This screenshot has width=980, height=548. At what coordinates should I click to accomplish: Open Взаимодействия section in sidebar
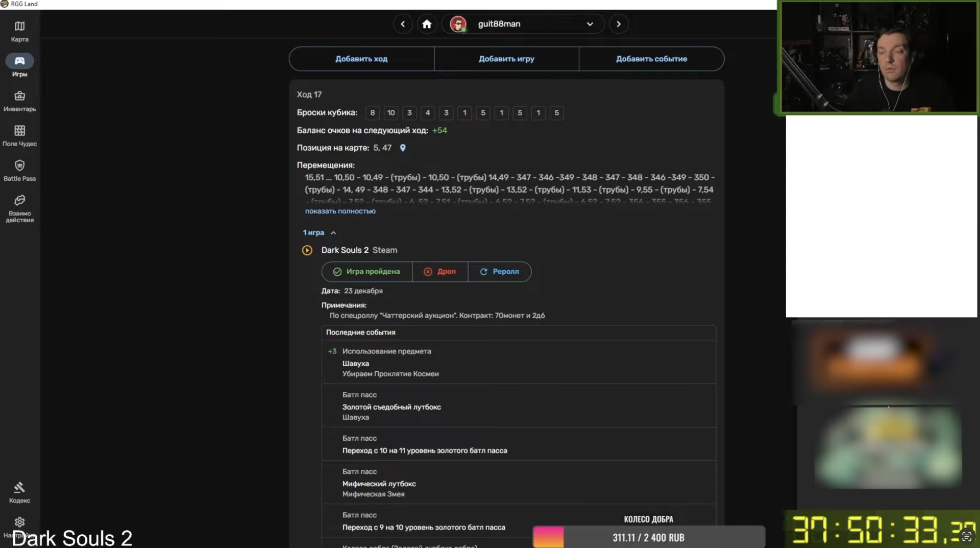[19, 208]
